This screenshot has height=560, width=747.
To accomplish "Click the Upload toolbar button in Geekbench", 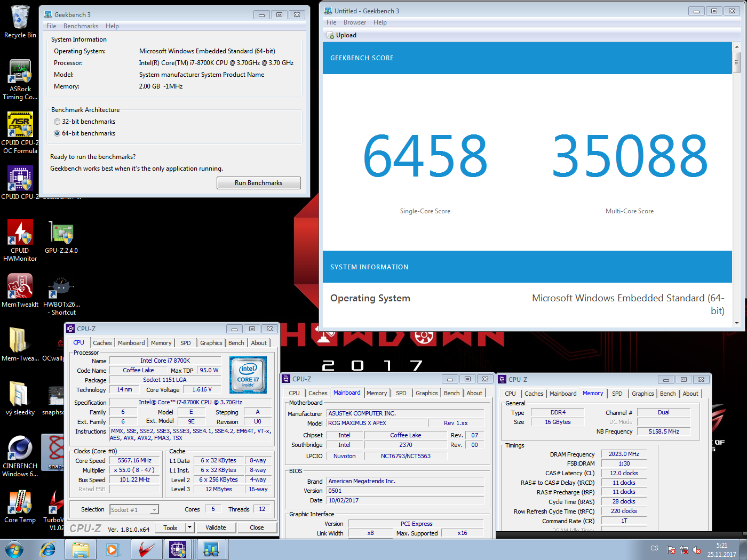I will point(341,35).
